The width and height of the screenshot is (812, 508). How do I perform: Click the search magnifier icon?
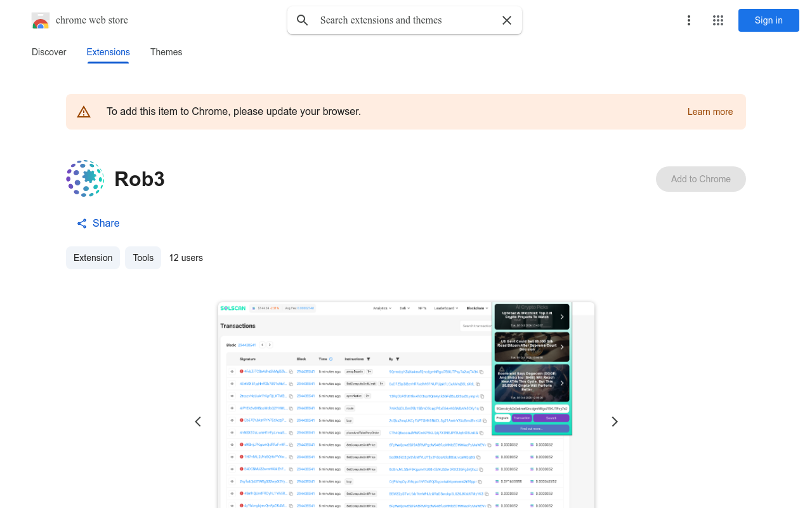(x=303, y=20)
